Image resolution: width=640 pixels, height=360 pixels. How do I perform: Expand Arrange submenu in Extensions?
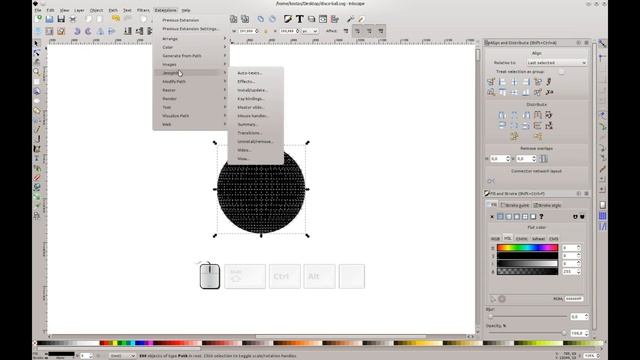[x=191, y=39]
